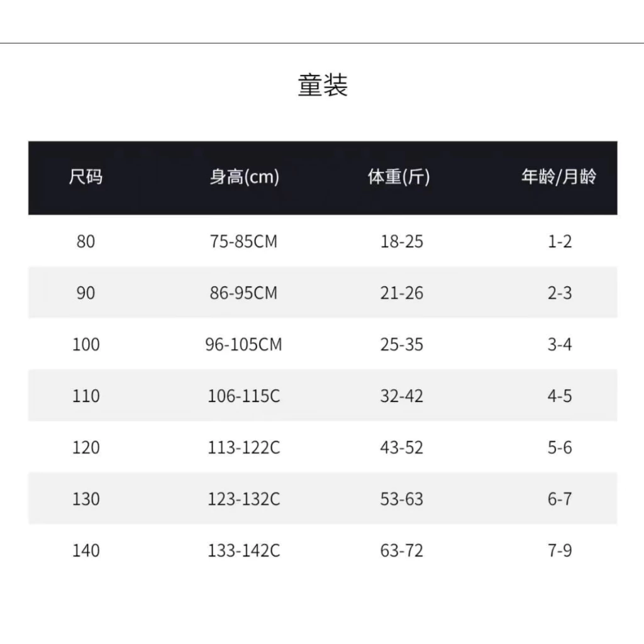The image size is (644, 644).
Task: Select the 身高(cm) column header
Action: [245, 177]
